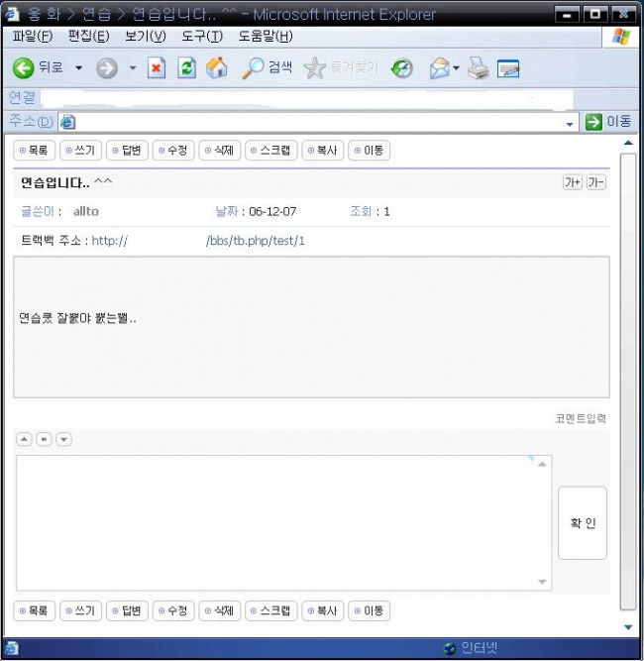The image size is (644, 661).
Task: Shrink comment box with up-arrow button
Action: point(24,439)
